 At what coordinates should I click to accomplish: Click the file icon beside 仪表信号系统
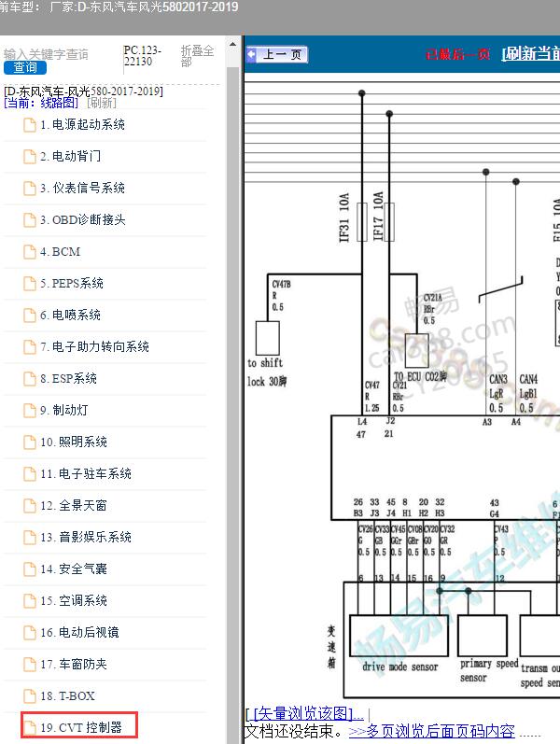tap(30, 189)
